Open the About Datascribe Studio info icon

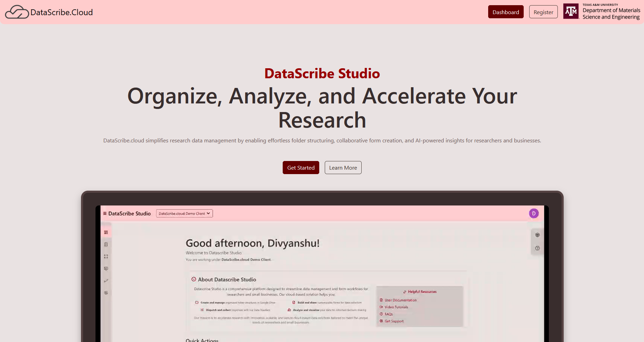(194, 279)
